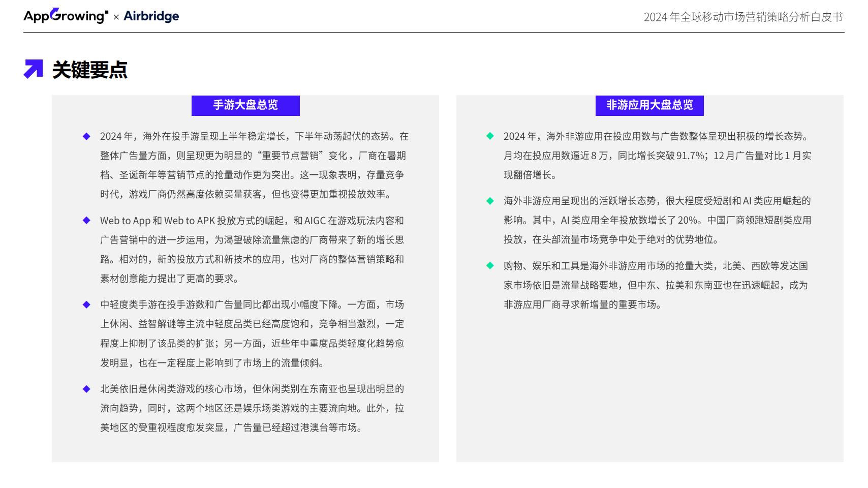Click the line starting 投放，在头部流量市场竞争中

coord(612,239)
